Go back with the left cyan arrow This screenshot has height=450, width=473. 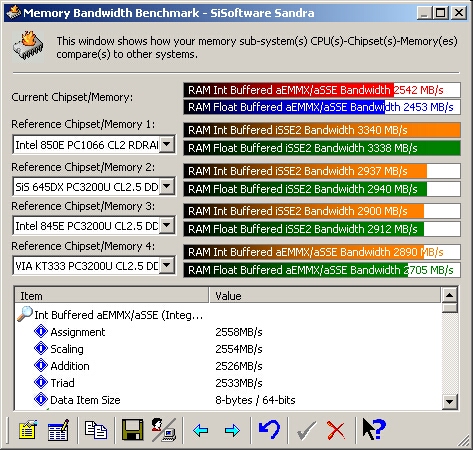[200, 430]
